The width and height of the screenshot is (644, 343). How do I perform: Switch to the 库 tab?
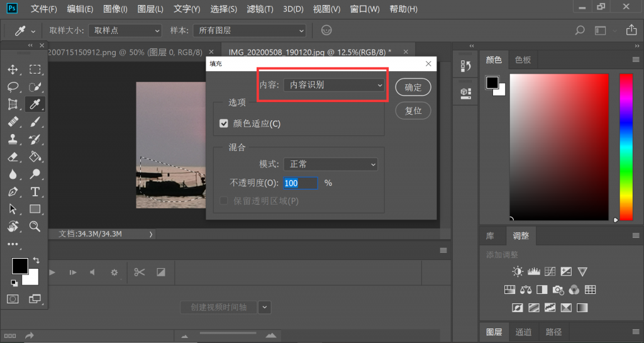tap(490, 236)
